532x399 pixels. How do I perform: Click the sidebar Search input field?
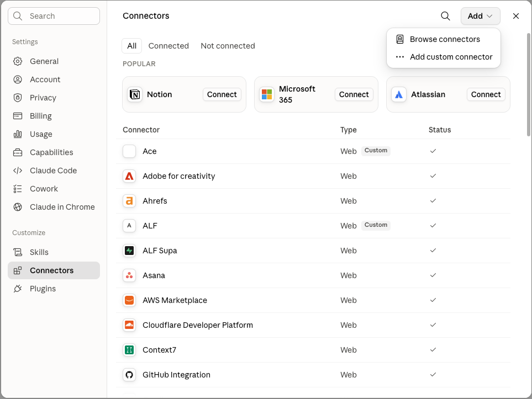(x=54, y=16)
